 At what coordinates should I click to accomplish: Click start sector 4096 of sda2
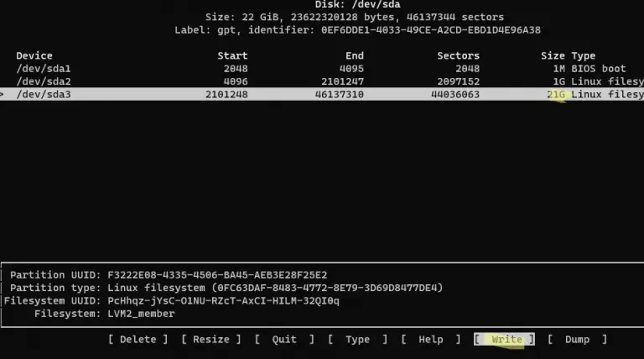(236, 81)
